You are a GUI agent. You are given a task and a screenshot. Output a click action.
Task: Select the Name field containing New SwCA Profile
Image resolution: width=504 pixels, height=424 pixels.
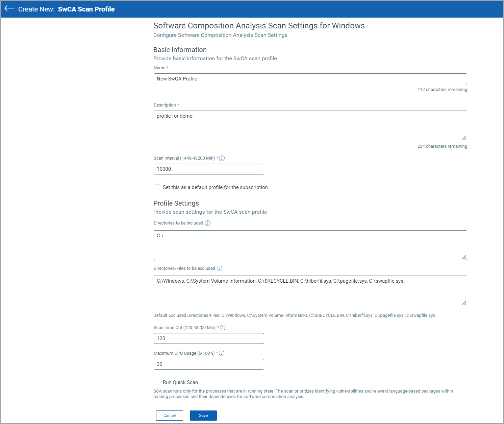tap(310, 78)
